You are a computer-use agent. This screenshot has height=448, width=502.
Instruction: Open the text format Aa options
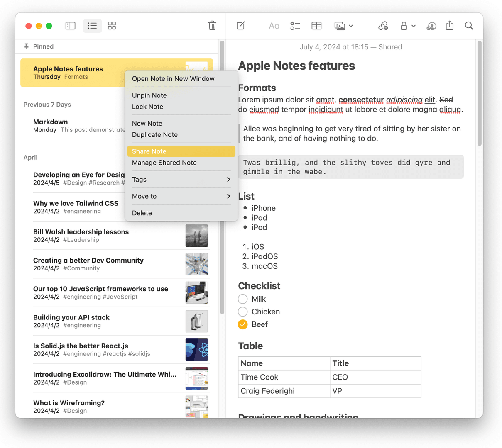274,26
